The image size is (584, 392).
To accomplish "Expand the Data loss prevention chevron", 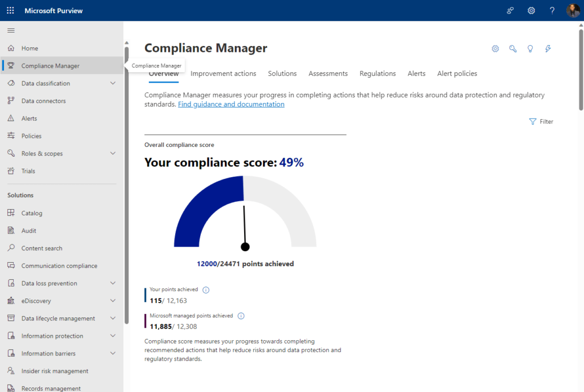I will 113,283.
